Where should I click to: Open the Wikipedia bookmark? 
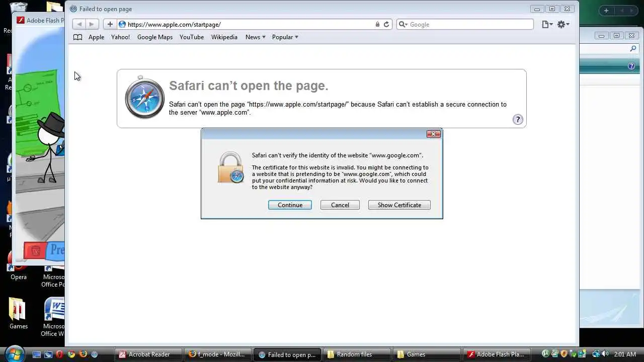click(224, 37)
